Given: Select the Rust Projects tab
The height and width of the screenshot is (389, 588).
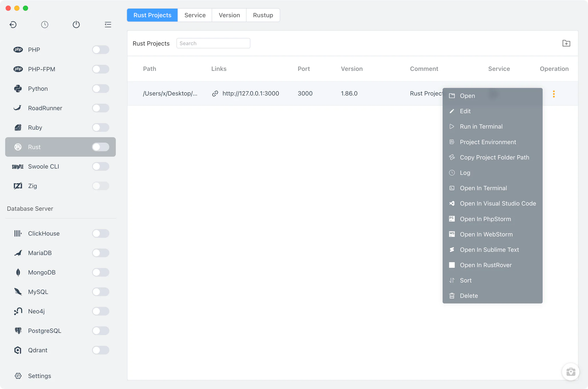Looking at the screenshot, I should 152,15.
